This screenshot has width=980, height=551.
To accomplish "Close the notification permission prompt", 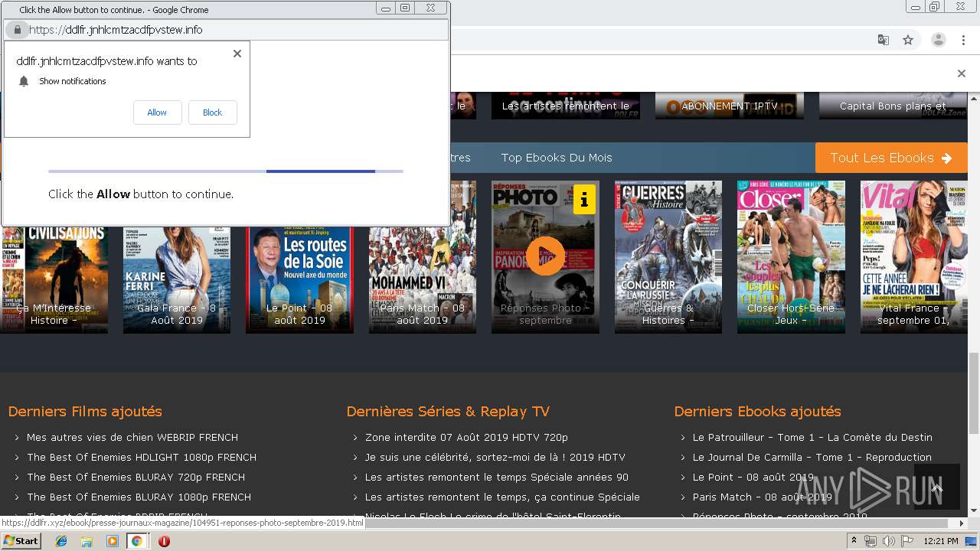I will point(237,54).
